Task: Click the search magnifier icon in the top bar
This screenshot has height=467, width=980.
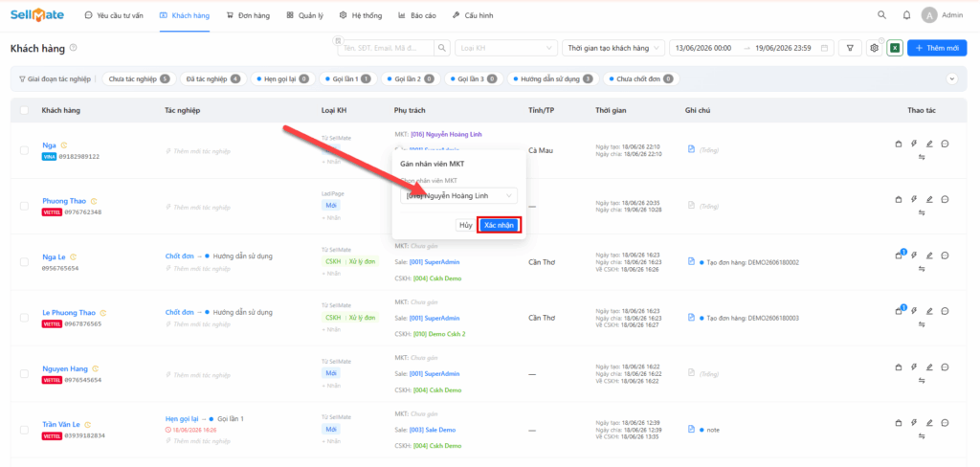Action: click(881, 15)
